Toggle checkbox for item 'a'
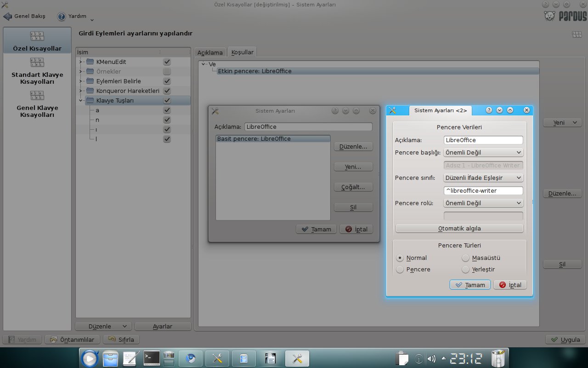 coord(167,110)
